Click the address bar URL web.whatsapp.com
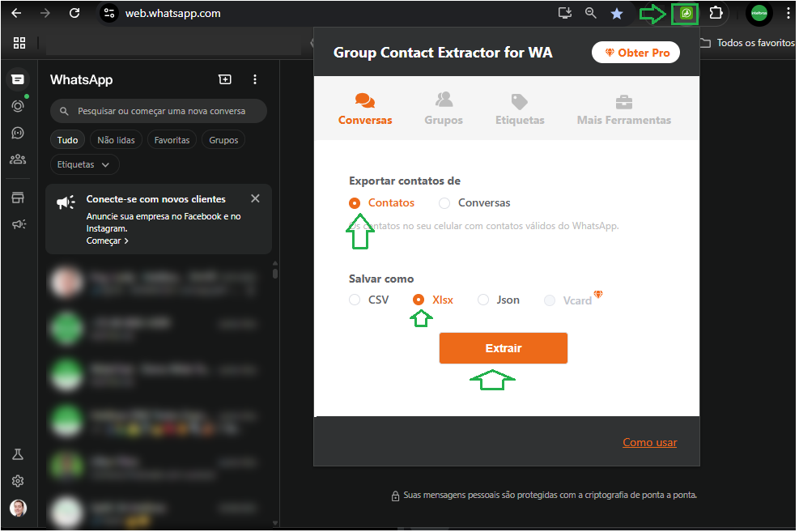 click(172, 13)
